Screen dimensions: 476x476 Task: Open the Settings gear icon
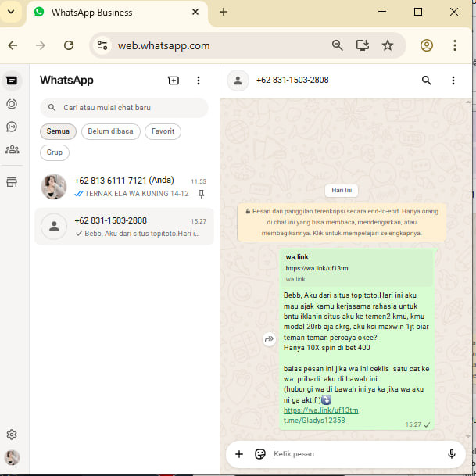pos(12,435)
